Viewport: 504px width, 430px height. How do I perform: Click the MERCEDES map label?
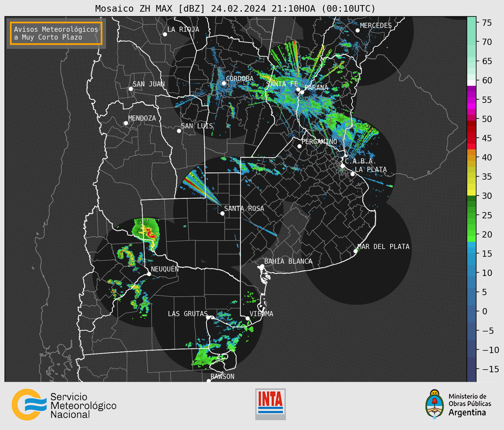coord(376,25)
